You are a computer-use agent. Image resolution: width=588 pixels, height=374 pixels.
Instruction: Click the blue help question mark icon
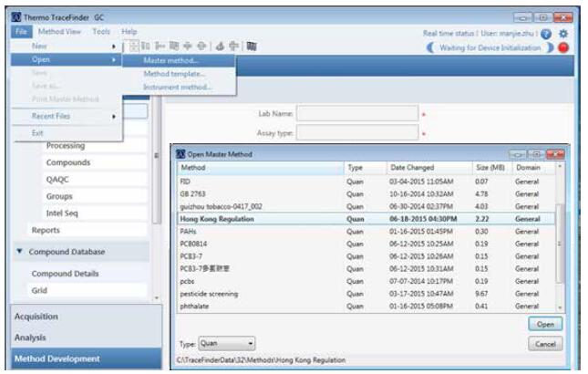point(546,33)
